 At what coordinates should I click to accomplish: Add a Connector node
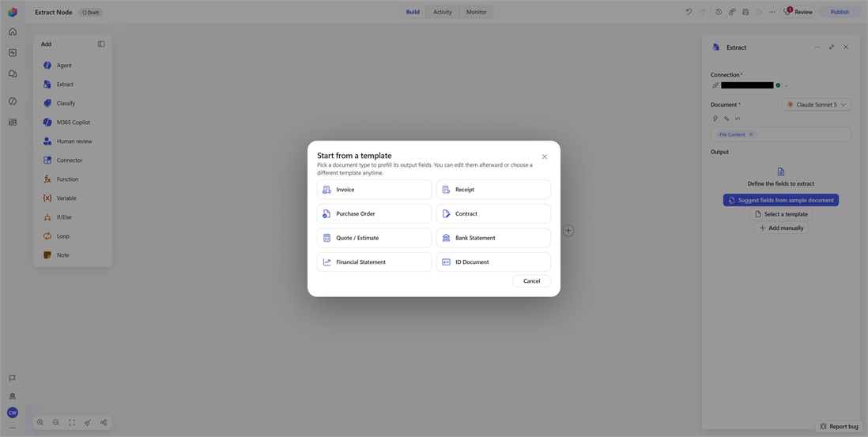click(73, 160)
